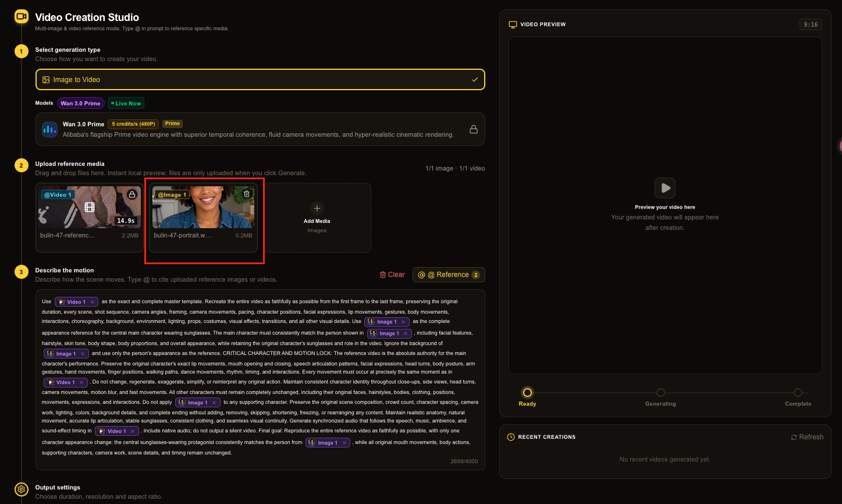Click the '14.9s' duration label on Video 1
This screenshot has height=504, width=842.
(126, 221)
